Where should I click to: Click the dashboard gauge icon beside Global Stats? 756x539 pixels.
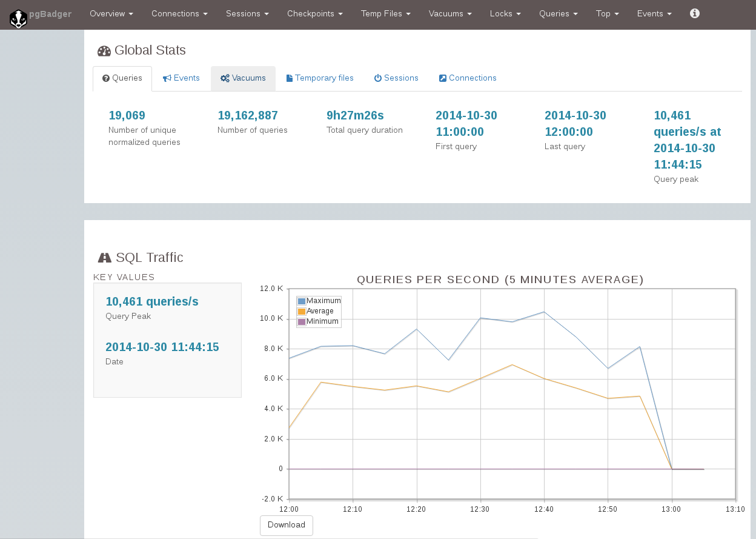(x=104, y=51)
